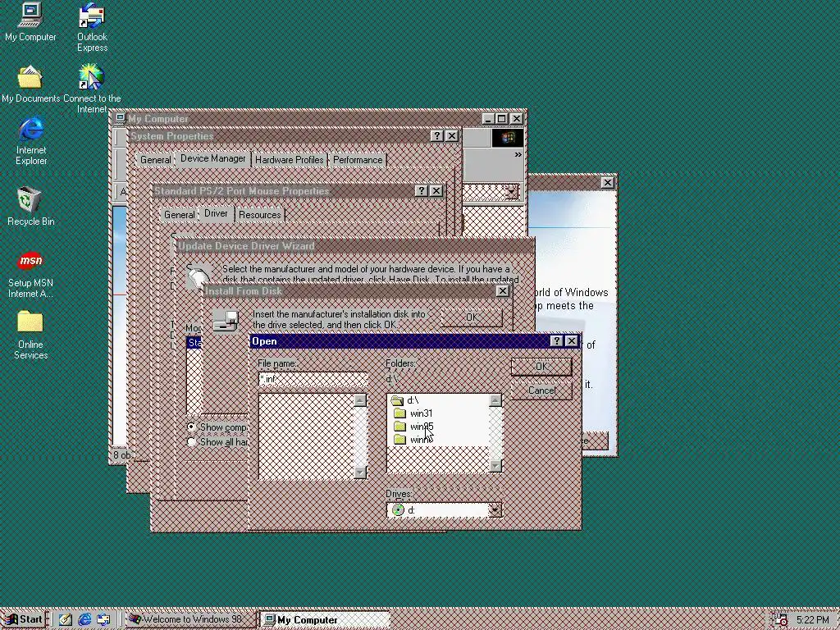Click Show Desktop quick launch icon
Screen dimensions: 840x630
[x=66, y=620]
